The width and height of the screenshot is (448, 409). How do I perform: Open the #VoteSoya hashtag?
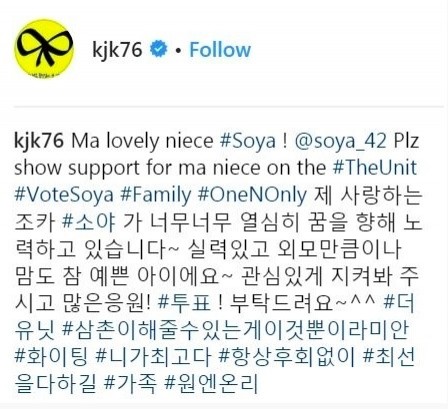point(64,195)
